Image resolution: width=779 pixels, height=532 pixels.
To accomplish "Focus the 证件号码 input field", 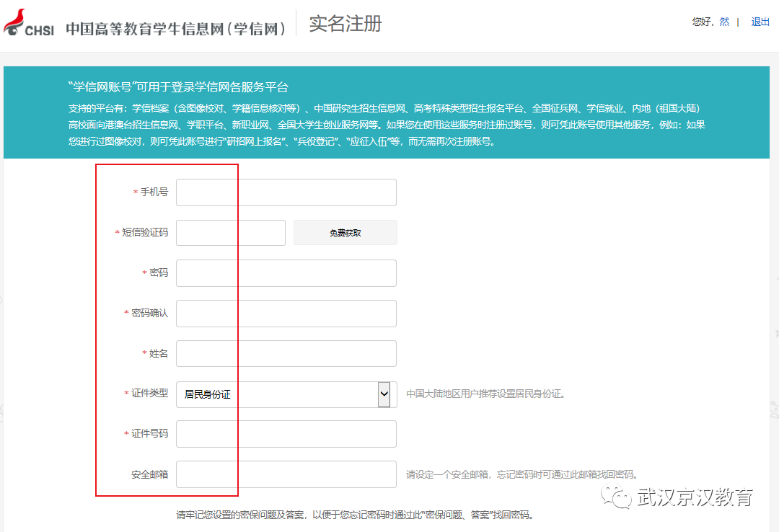I will click(x=286, y=434).
